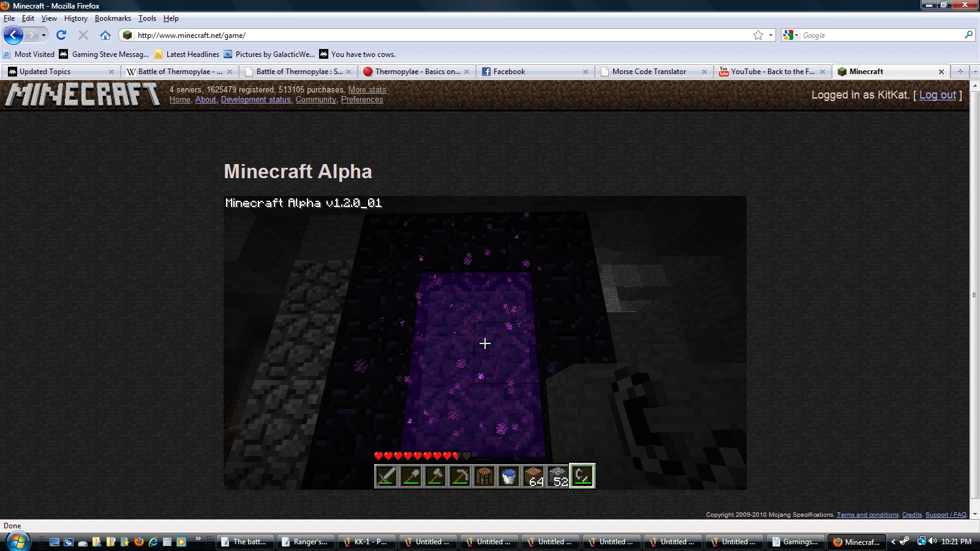
Task: Show hidden system tray icons
Action: pos(893,541)
